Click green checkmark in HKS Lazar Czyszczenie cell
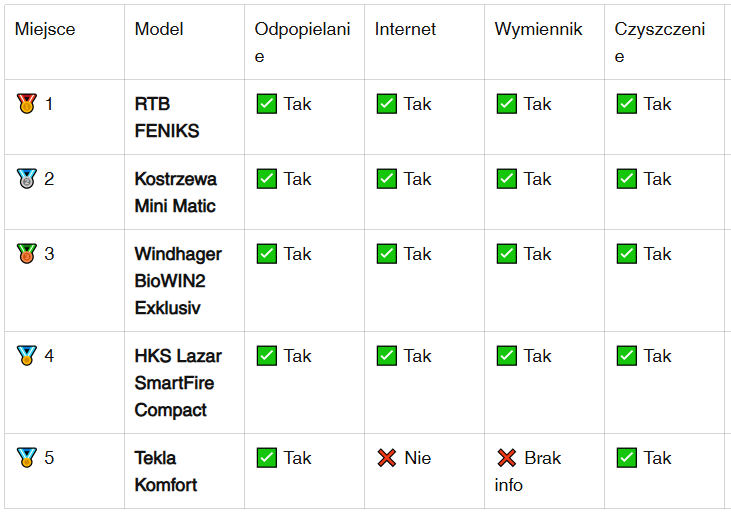 click(x=626, y=355)
